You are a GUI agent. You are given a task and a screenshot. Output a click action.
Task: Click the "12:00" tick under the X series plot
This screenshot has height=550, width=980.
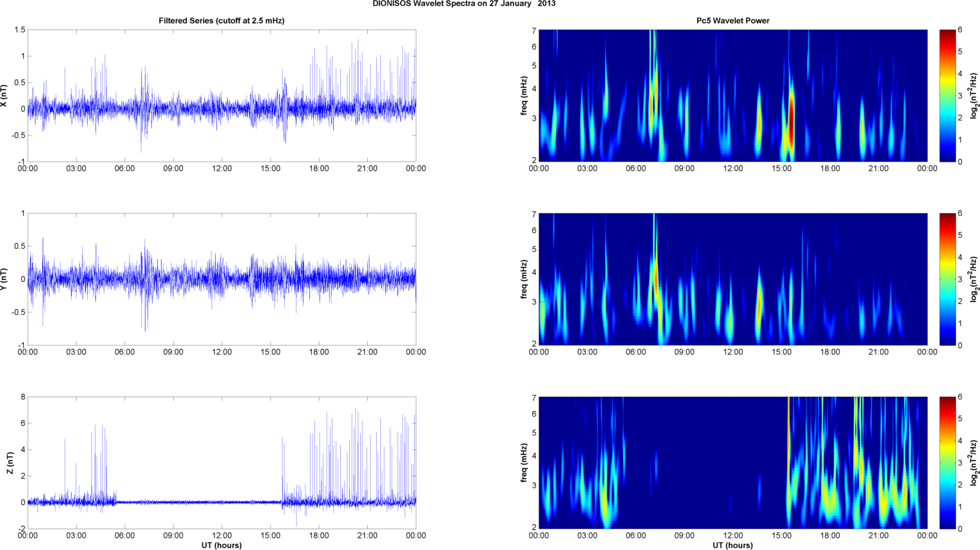pos(222,169)
